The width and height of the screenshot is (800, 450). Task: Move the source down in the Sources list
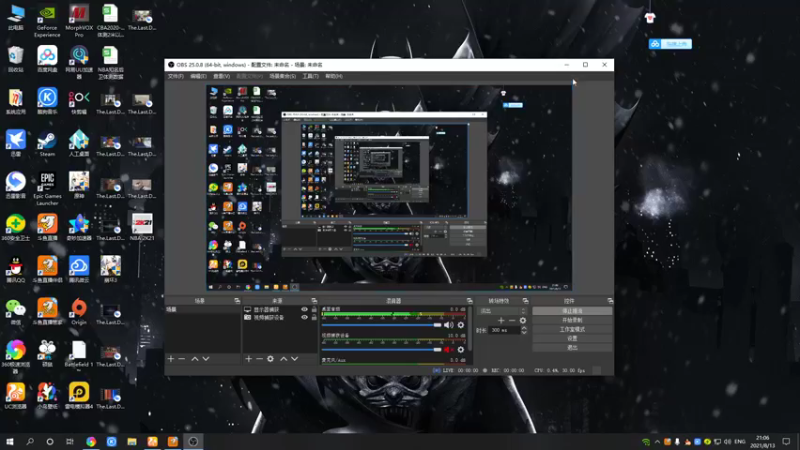(294, 359)
